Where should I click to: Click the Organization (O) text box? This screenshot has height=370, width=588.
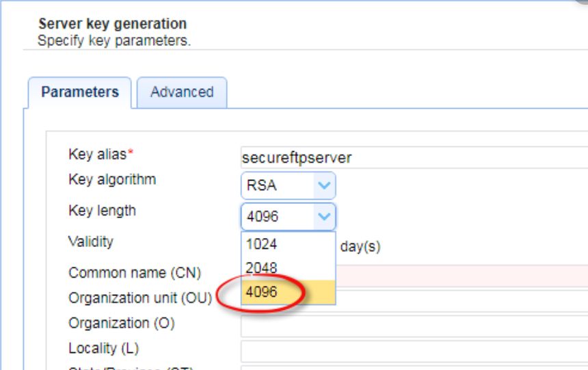click(414, 326)
